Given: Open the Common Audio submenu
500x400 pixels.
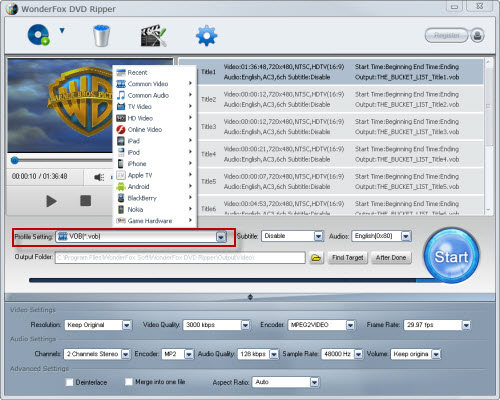Looking at the screenshot, I should pyautogui.click(x=155, y=95).
